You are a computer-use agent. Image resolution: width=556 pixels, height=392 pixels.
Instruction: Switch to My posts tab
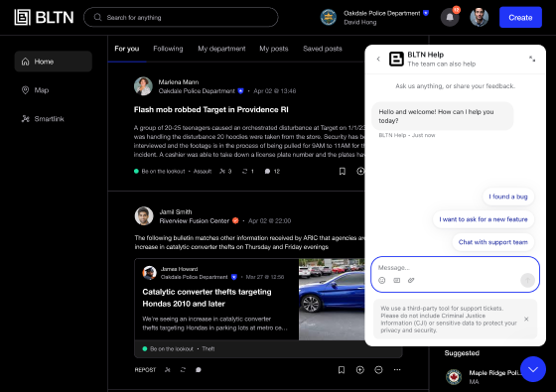[x=274, y=49]
